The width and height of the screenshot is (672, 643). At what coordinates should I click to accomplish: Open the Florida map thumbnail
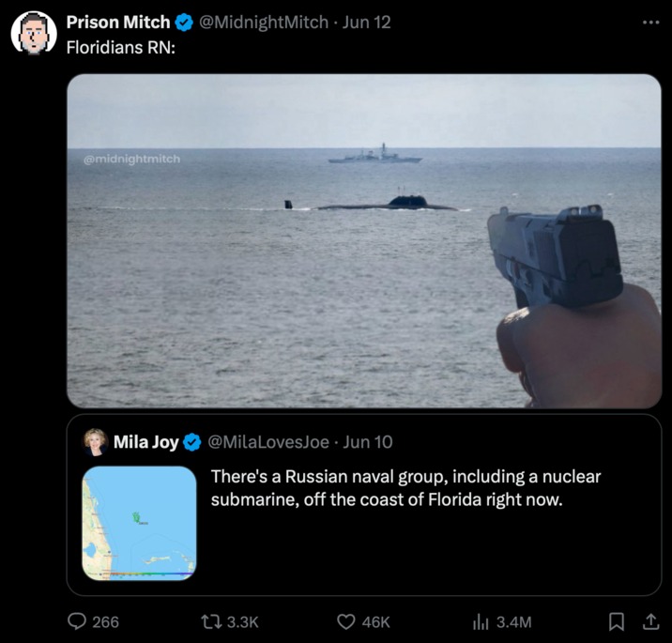(x=139, y=523)
